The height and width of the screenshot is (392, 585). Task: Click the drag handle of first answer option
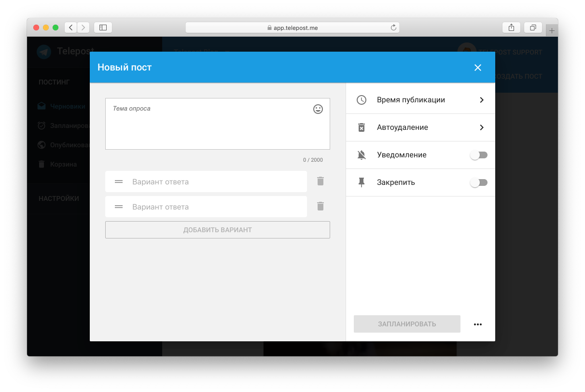[x=119, y=182]
